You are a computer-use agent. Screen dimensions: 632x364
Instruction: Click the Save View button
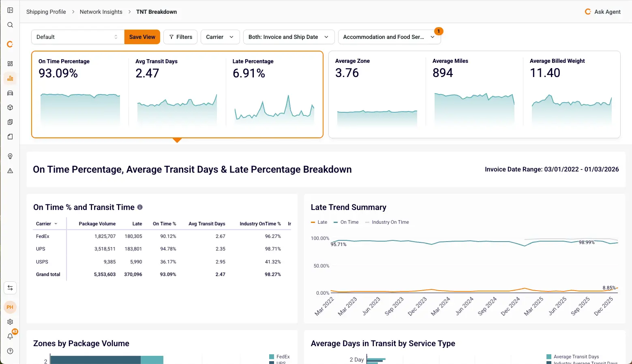(x=142, y=37)
